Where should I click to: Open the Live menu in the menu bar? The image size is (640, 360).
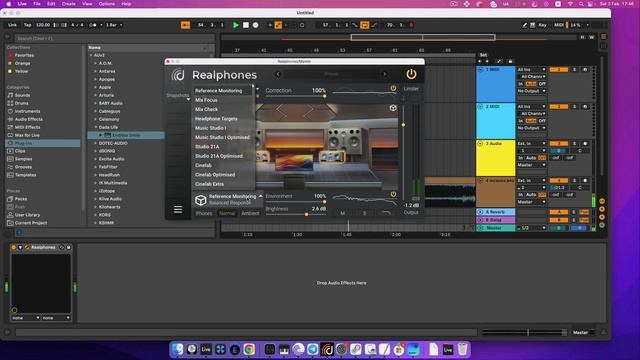tap(22, 4)
